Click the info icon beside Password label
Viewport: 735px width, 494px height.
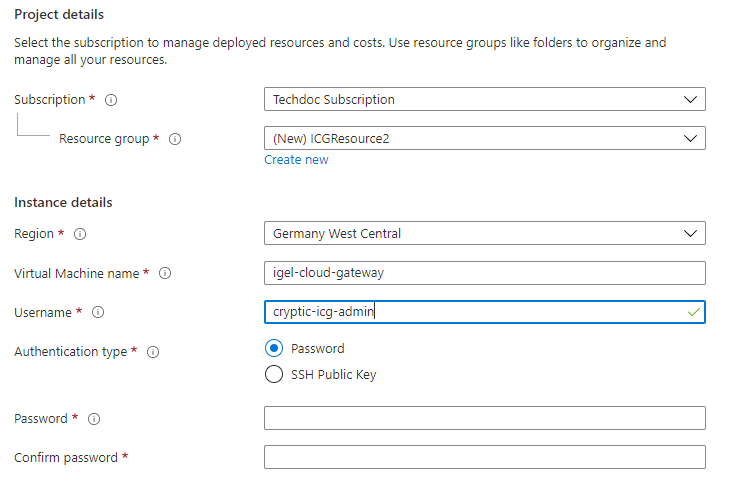click(x=93, y=419)
